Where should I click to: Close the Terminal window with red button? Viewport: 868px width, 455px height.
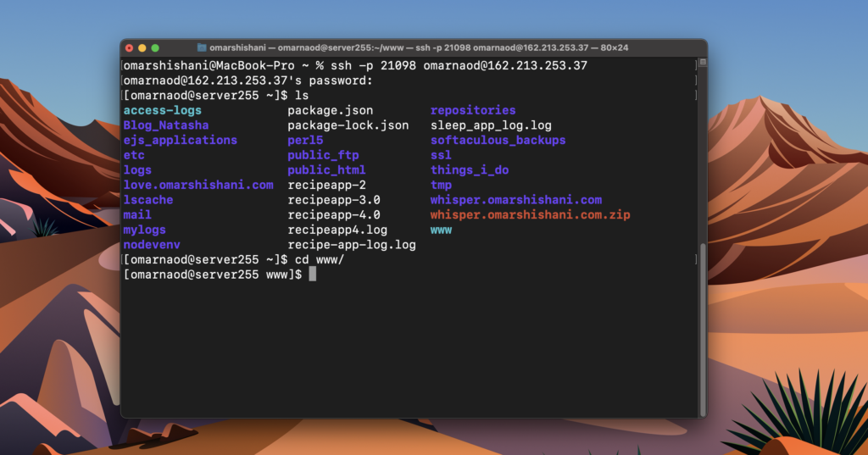pos(129,48)
